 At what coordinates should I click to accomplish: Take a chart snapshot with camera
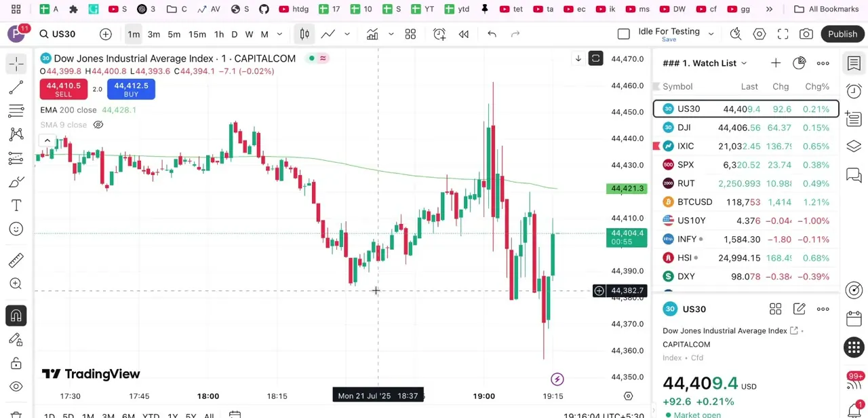click(806, 34)
